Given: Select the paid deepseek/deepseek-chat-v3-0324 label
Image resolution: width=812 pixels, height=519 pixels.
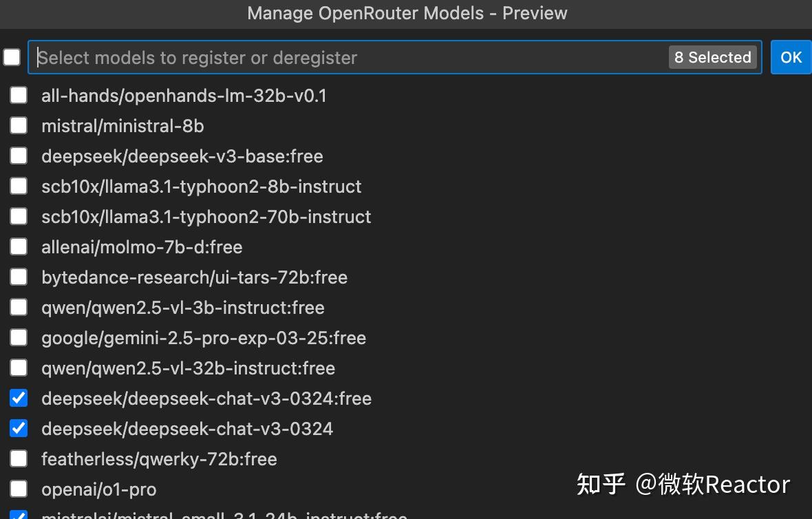Looking at the screenshot, I should 187,430.
